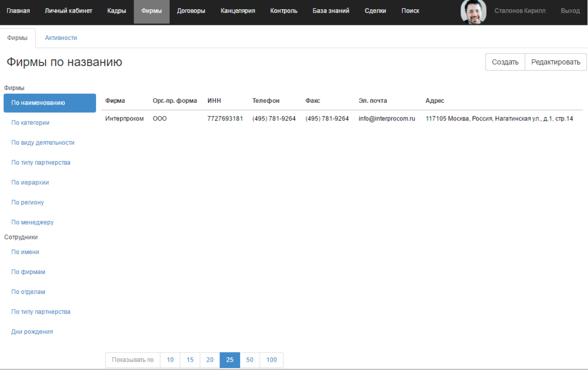This screenshot has height=370, width=588.
Task: Set page size to 10
Action: [170, 360]
